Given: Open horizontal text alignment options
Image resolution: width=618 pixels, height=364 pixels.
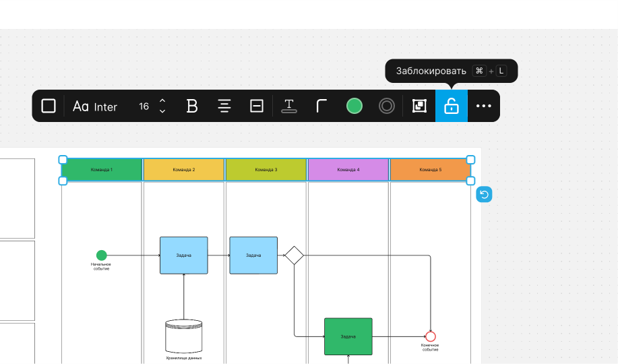Looking at the screenshot, I should [x=224, y=106].
